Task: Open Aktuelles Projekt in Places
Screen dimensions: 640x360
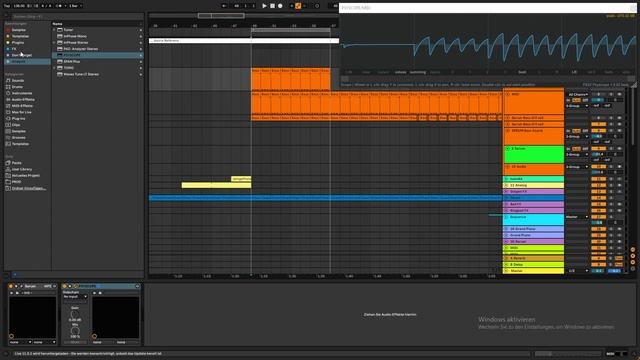Action: coord(25,176)
